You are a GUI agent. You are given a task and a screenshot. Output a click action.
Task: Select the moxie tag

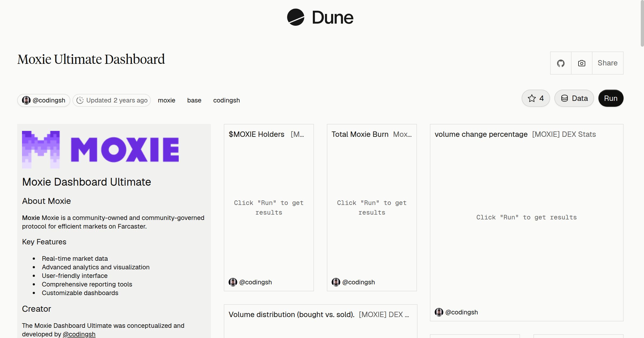(167, 100)
